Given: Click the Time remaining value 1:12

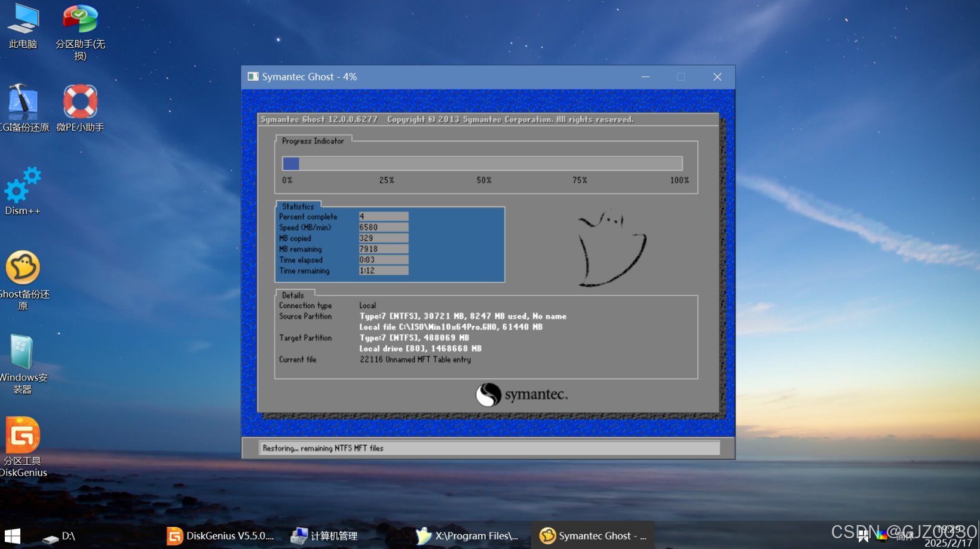Looking at the screenshot, I should point(384,270).
